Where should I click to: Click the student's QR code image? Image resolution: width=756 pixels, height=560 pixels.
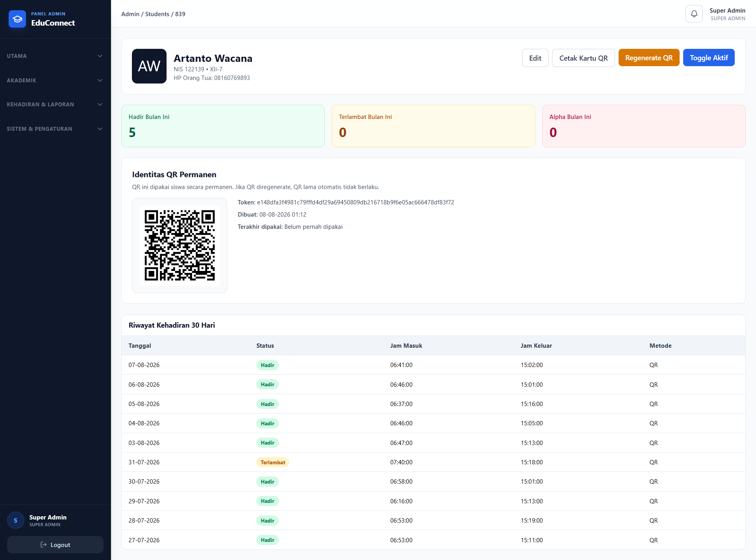pos(180,245)
